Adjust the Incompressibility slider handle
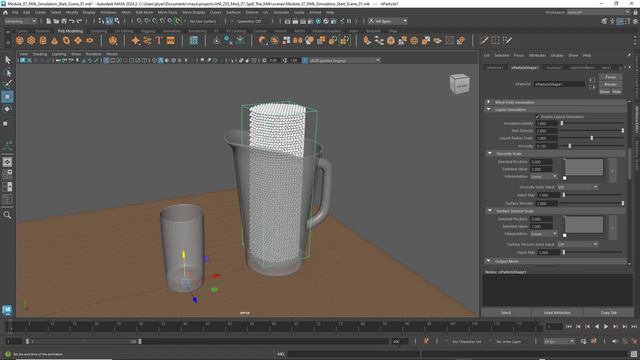Image resolution: width=640 pixels, height=360 pixels. [562, 123]
